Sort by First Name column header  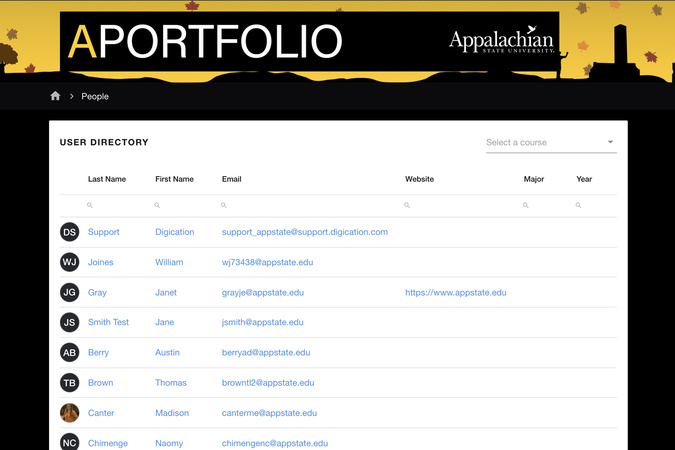(x=174, y=179)
